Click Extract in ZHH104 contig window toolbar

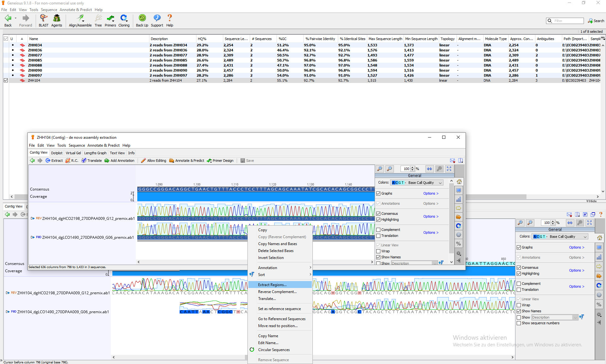(x=54, y=161)
